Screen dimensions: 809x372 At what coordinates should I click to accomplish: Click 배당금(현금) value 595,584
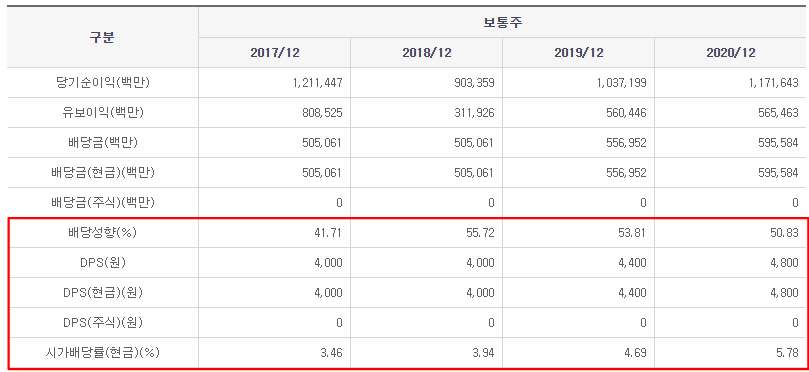click(x=778, y=173)
